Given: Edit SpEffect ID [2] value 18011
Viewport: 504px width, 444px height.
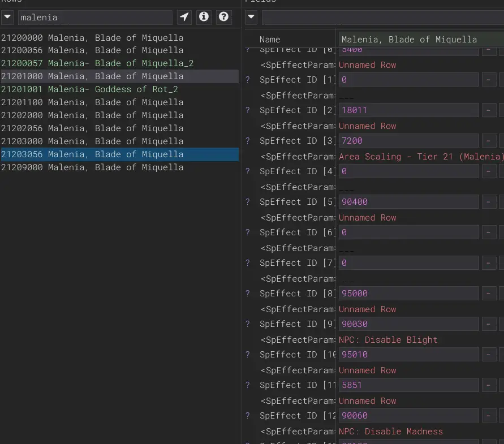Looking at the screenshot, I should pos(408,110).
